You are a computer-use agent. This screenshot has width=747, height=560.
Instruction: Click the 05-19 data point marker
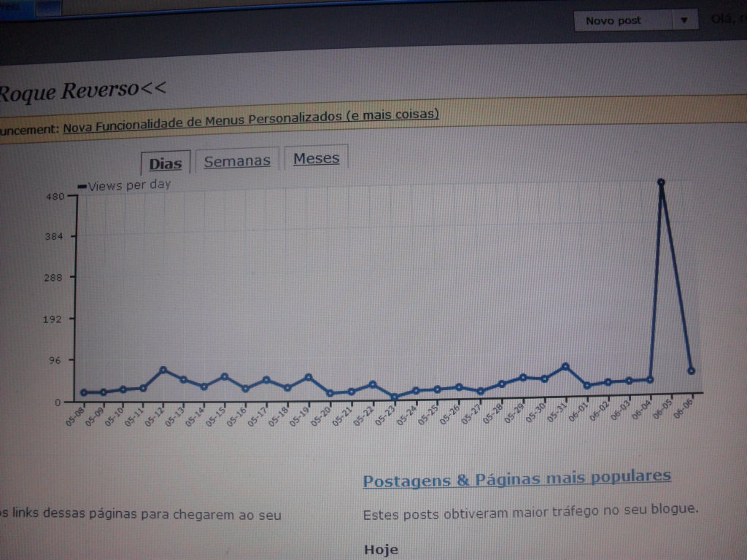309,377
